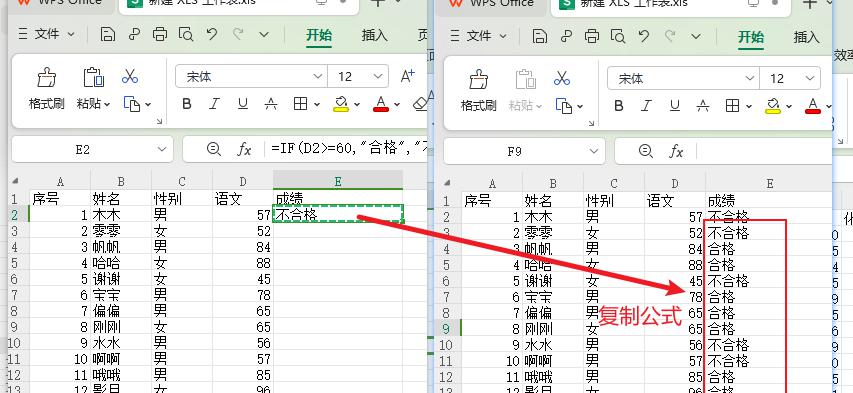Click print icon in left window

pos(160,34)
